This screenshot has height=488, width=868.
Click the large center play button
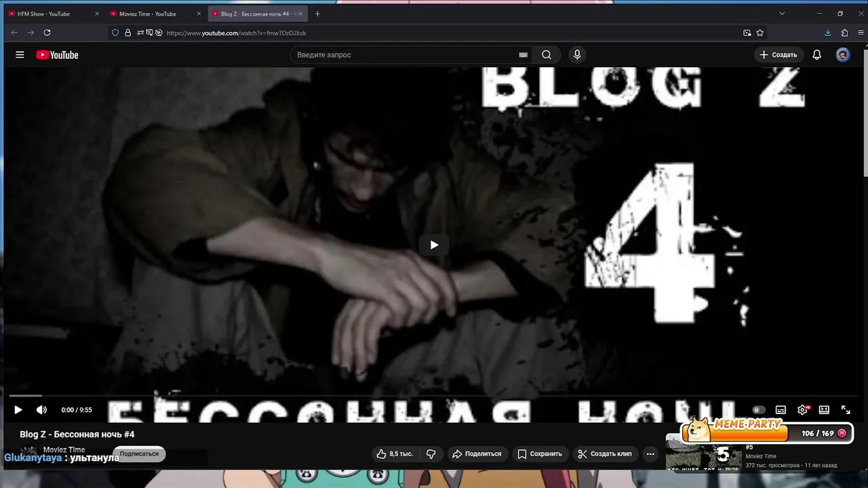[434, 245]
